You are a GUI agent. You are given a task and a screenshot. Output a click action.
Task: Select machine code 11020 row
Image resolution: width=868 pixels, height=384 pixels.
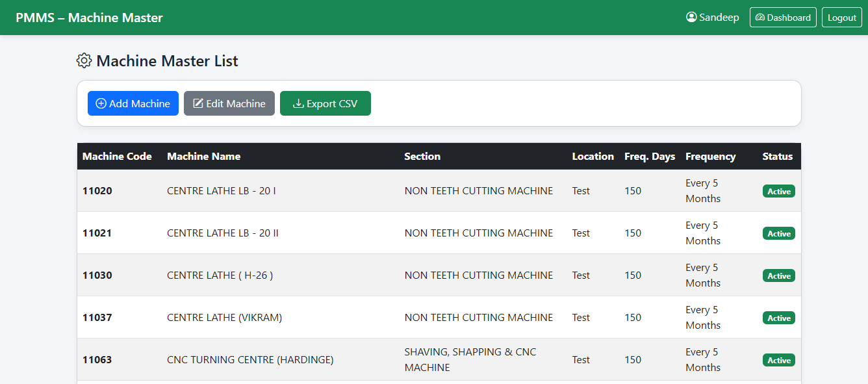(97, 191)
